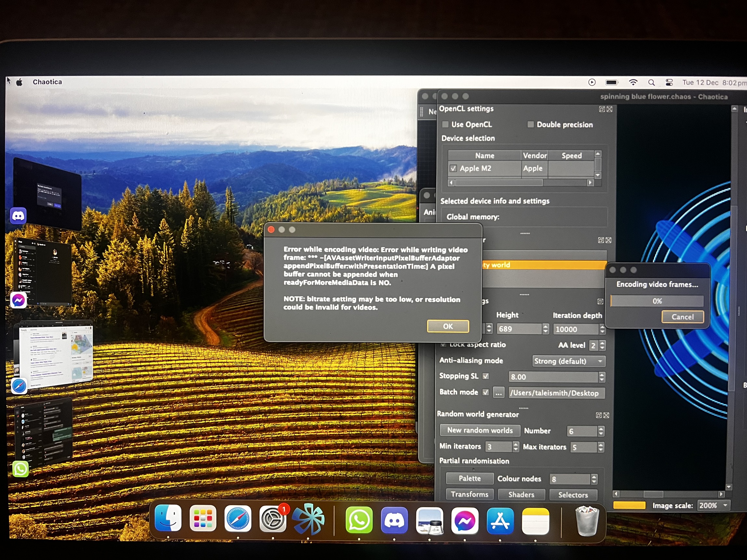The height and width of the screenshot is (560, 747).
Task: Untick the Apple M2 device checkbox
Action: click(x=453, y=168)
